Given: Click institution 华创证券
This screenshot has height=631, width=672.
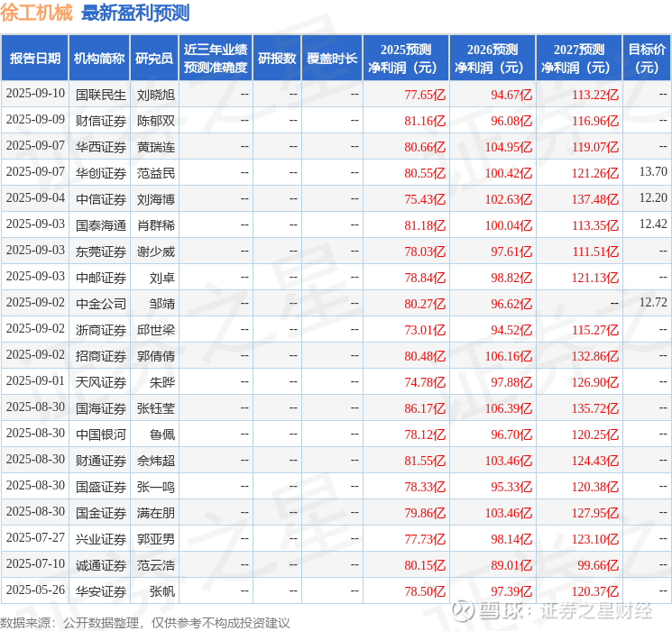Looking at the screenshot, I should (101, 173).
